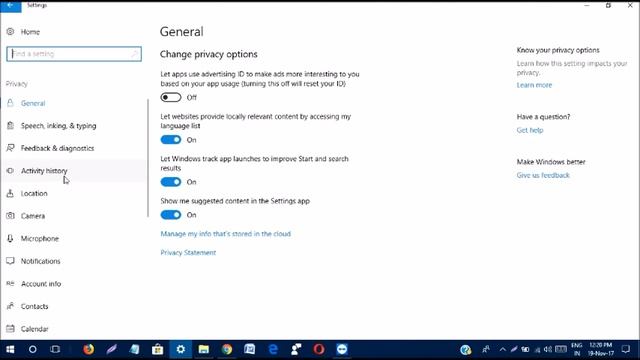Viewport: 640px width, 360px height.
Task: Click the Notifications icon in sidebar
Action: [x=10, y=261]
